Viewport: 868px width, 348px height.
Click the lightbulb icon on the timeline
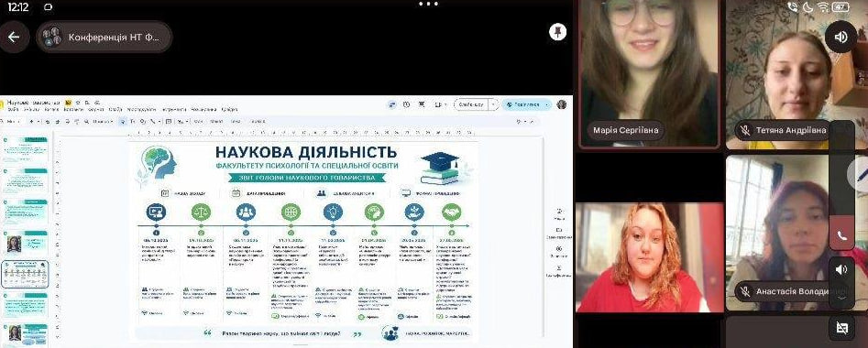pos(333,212)
